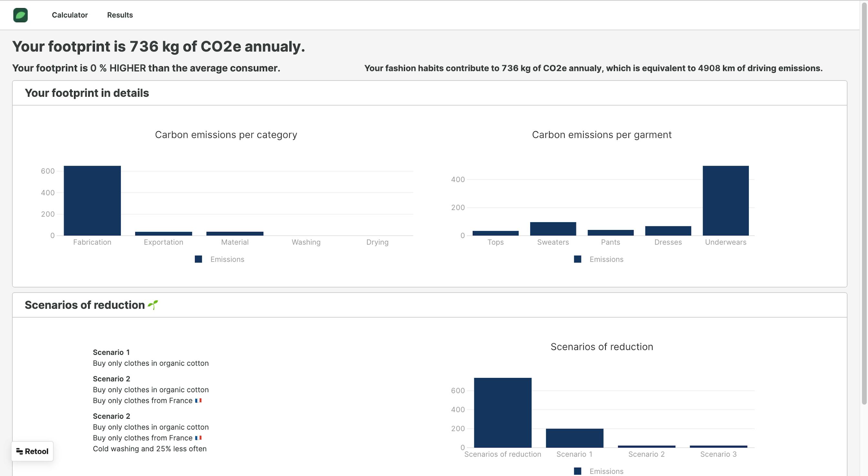
Task: Click the Exportation bar in category chart
Action: click(163, 233)
